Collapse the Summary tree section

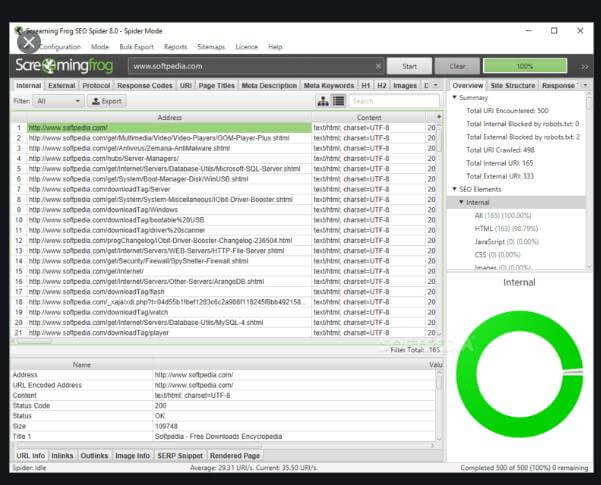point(454,97)
